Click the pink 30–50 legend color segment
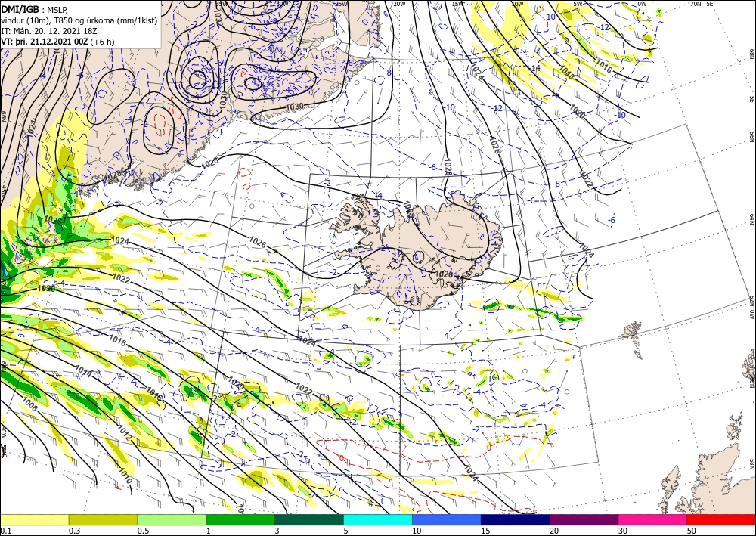756x536 pixels. click(x=653, y=519)
